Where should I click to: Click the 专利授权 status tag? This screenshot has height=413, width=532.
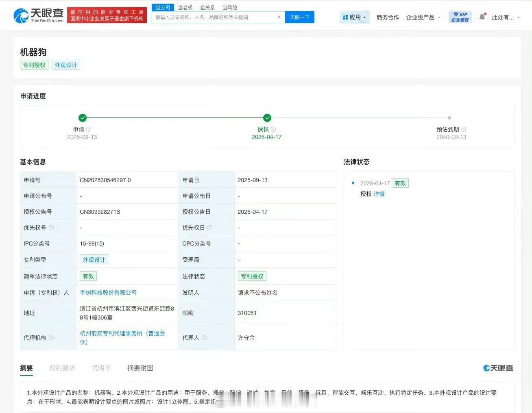[252, 276]
